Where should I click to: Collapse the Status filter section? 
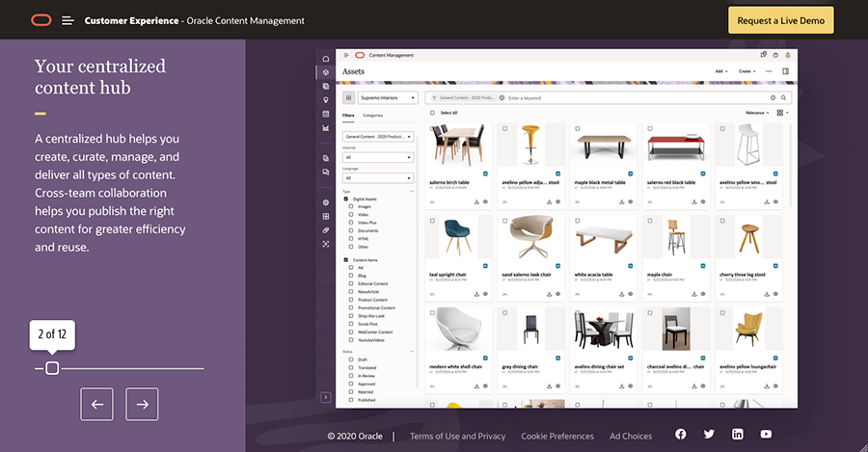(411, 352)
